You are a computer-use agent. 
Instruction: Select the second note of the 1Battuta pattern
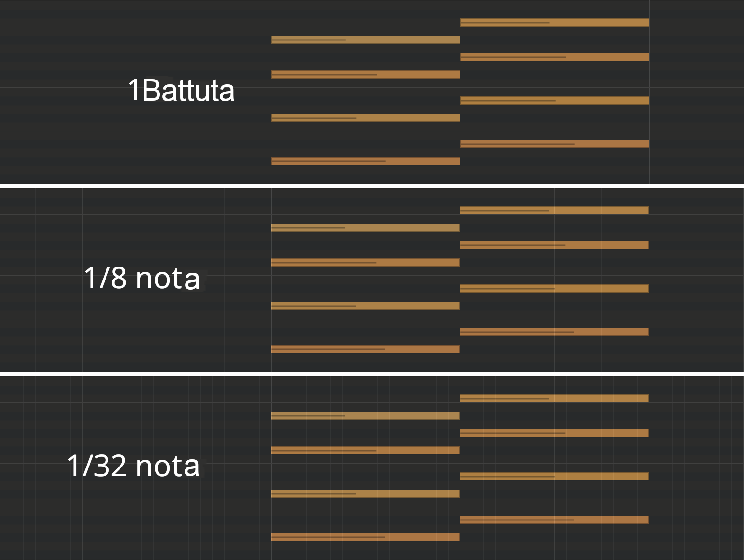coord(366,40)
